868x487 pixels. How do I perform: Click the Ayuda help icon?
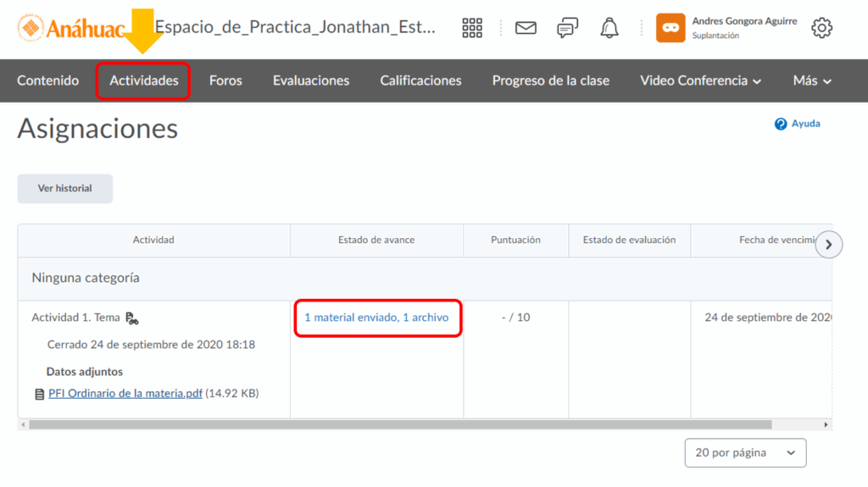click(x=781, y=124)
